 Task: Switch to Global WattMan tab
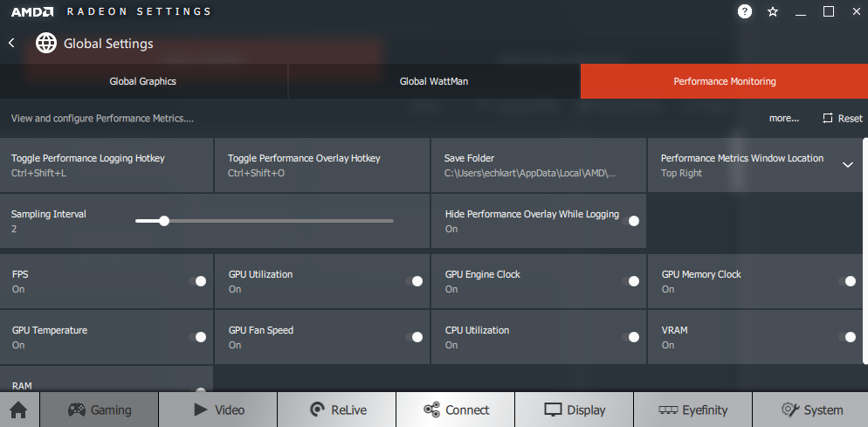point(434,81)
